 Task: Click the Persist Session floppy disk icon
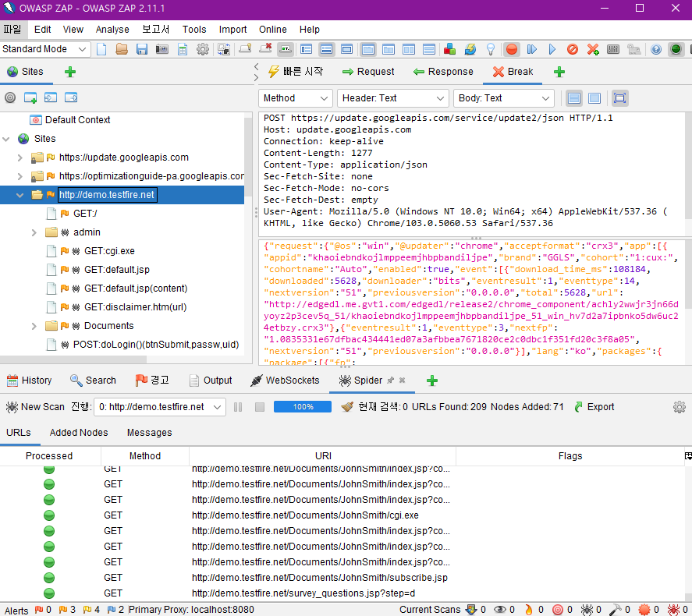point(142,49)
